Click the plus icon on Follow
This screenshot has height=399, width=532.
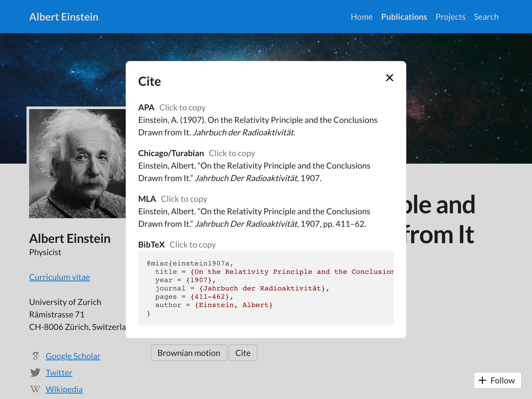click(482, 380)
